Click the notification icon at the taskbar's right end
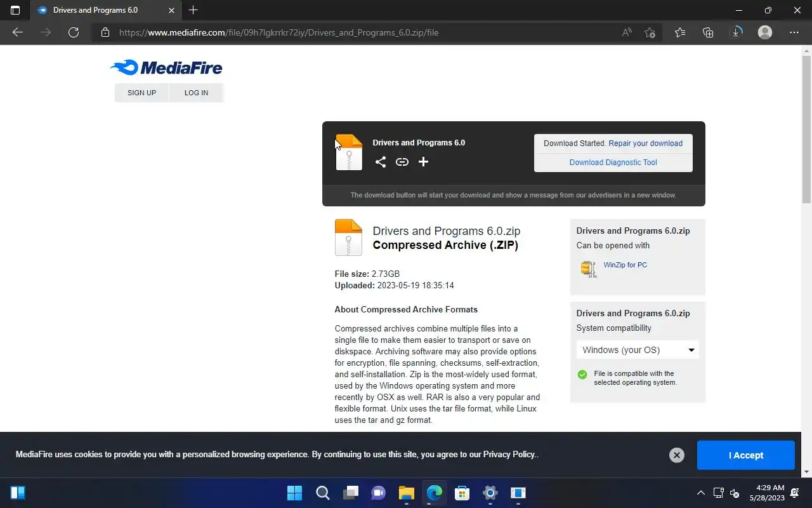 (796, 493)
